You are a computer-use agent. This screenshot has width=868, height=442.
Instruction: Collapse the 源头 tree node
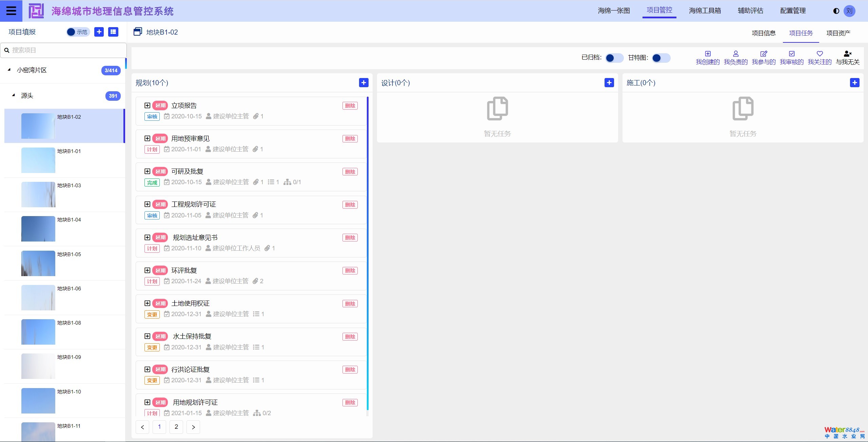click(14, 95)
